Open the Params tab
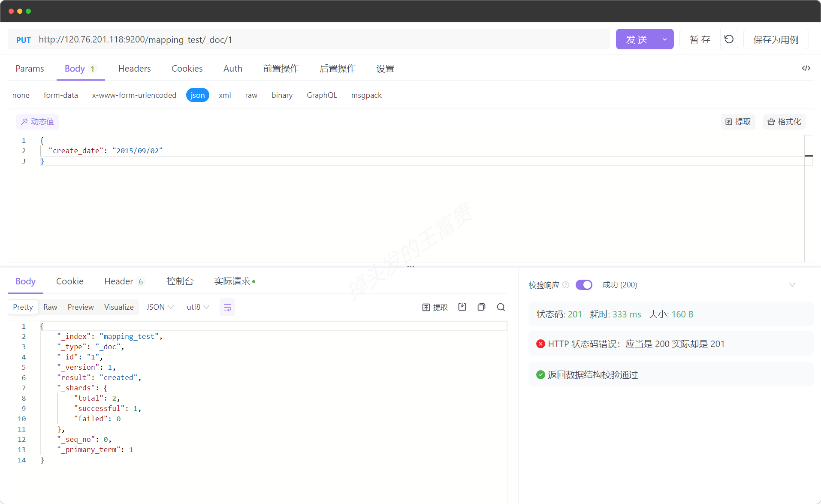This screenshot has height=504, width=821. [30, 69]
